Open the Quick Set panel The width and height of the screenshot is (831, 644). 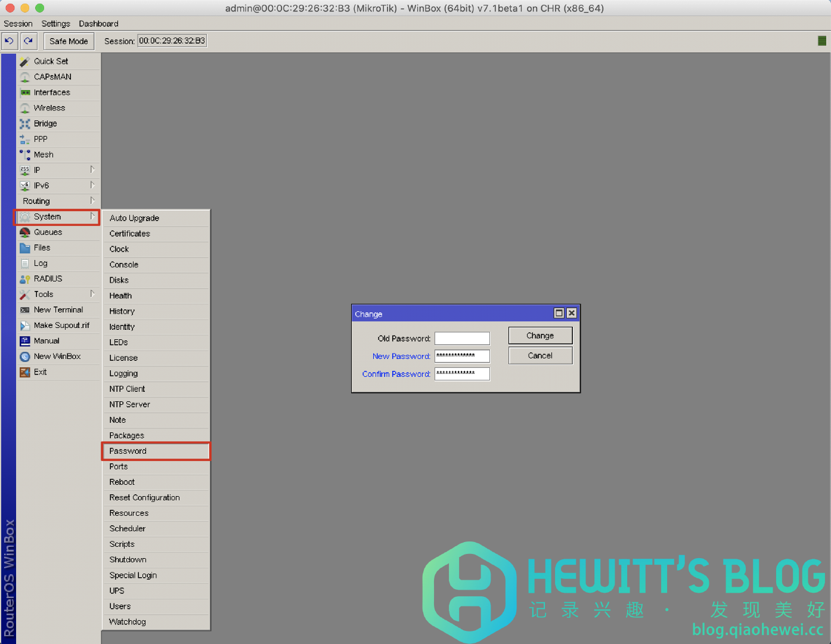click(51, 61)
